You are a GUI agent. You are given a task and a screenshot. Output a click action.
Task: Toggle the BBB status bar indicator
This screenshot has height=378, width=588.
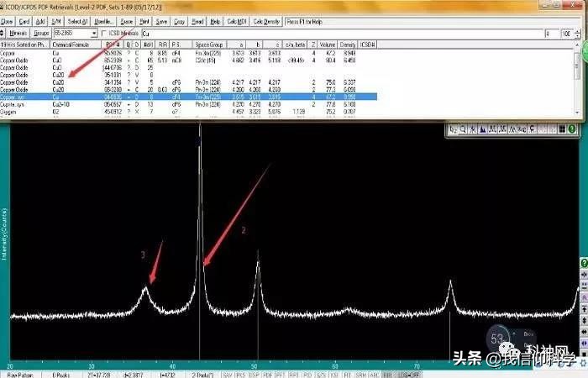coord(388,375)
